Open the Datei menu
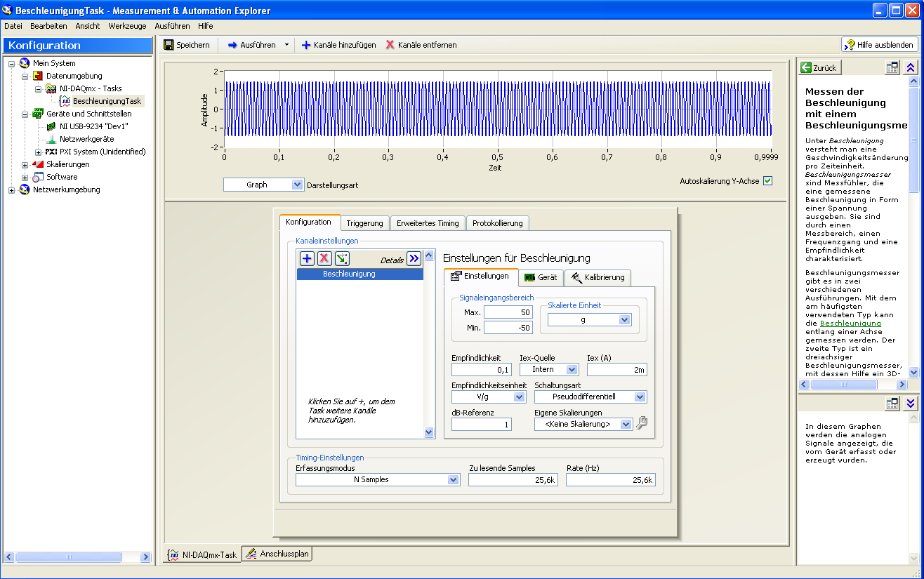This screenshot has height=579, width=924. [x=13, y=26]
